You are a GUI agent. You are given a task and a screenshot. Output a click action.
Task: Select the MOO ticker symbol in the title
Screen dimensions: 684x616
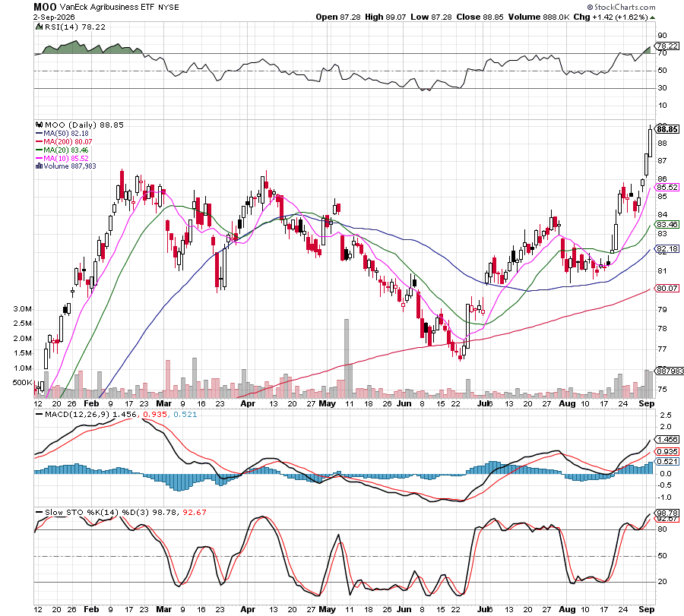tap(45, 7)
